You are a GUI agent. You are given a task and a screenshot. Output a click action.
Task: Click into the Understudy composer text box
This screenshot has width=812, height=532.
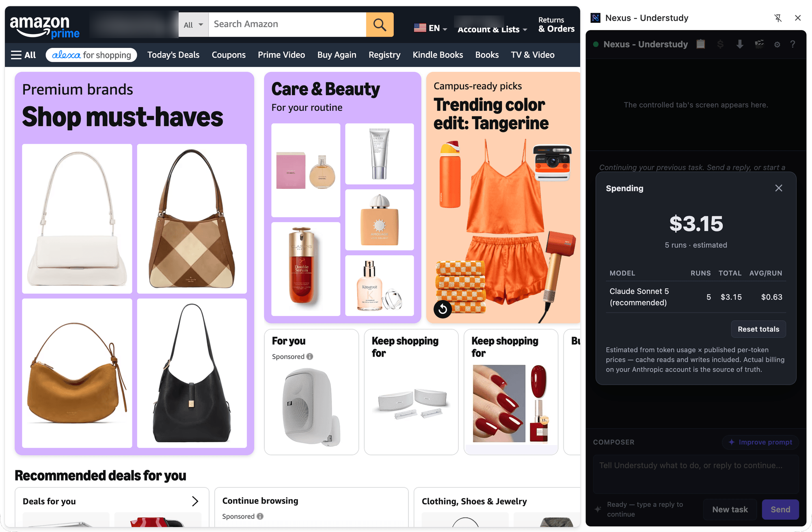click(x=696, y=474)
